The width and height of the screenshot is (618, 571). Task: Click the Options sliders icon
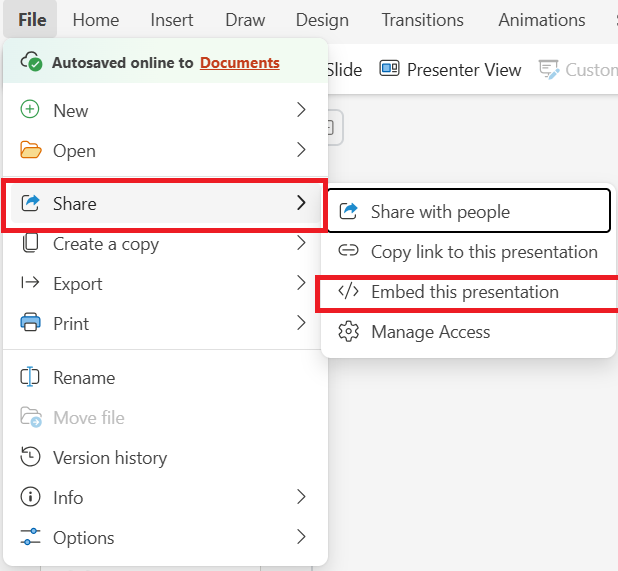click(x=30, y=537)
